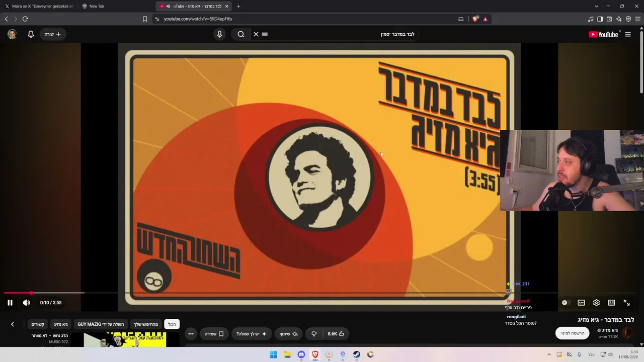Open a new browser tab
The width and height of the screenshot is (644, 362).
(x=238, y=6)
